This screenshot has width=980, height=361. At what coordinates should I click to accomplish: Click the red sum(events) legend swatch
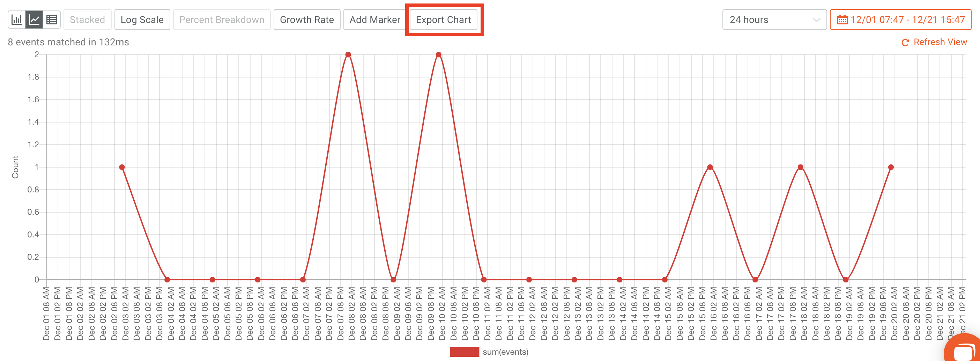coord(464,352)
